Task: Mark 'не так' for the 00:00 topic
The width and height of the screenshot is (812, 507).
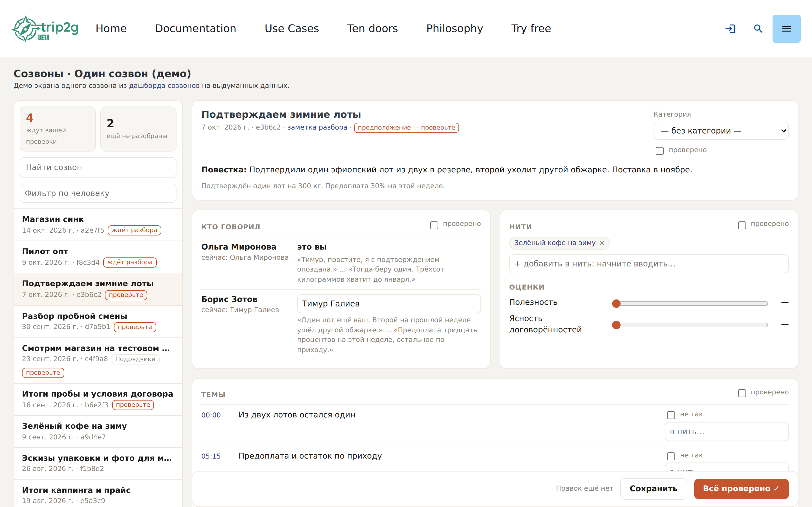Action: pos(671,415)
